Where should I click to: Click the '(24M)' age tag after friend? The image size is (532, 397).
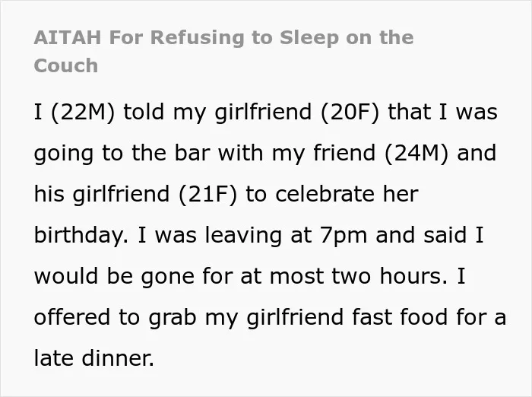tap(416, 153)
